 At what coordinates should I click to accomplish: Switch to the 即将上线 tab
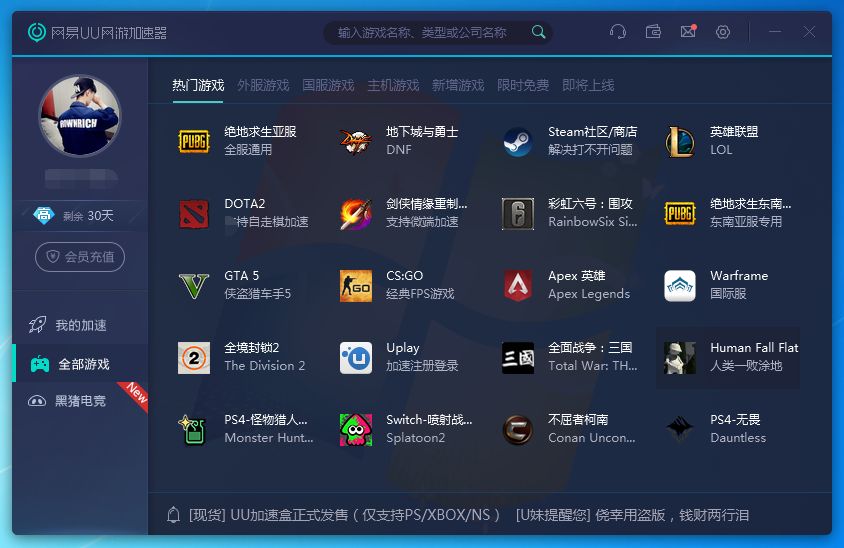pyautogui.click(x=588, y=85)
